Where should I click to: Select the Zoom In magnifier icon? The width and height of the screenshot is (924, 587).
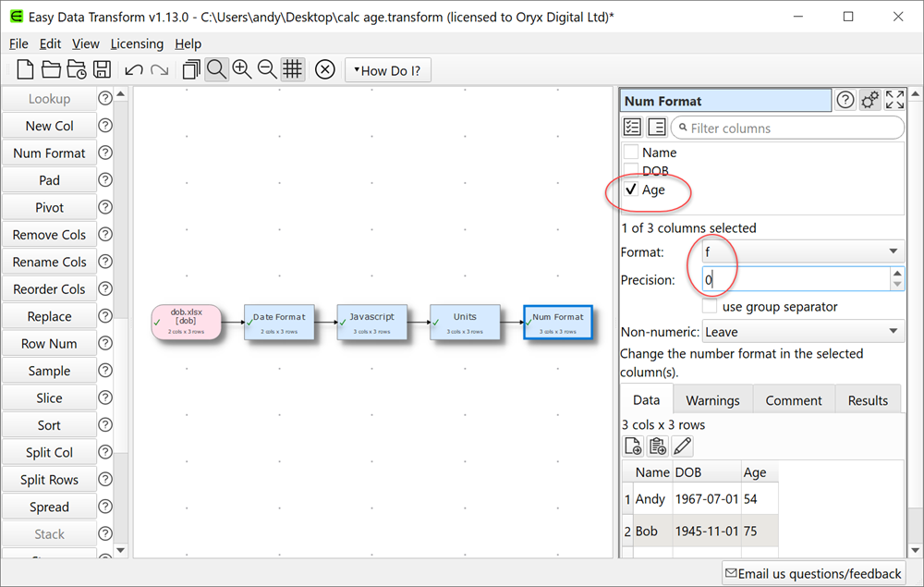point(243,69)
